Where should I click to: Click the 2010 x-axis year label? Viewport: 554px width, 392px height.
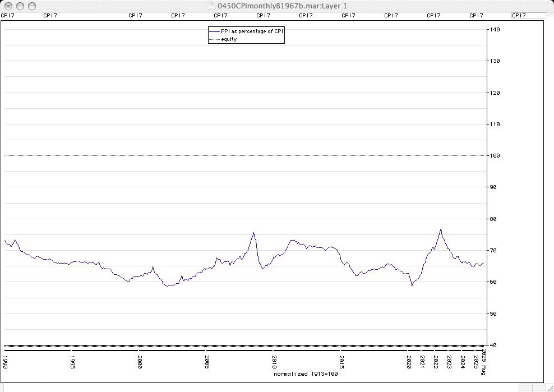tap(274, 361)
